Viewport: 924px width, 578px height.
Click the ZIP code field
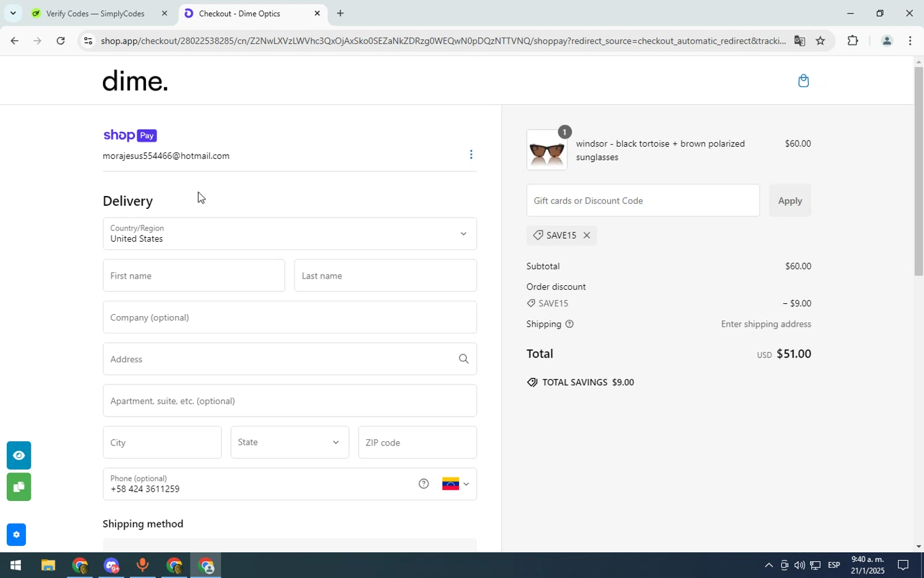[417, 442]
